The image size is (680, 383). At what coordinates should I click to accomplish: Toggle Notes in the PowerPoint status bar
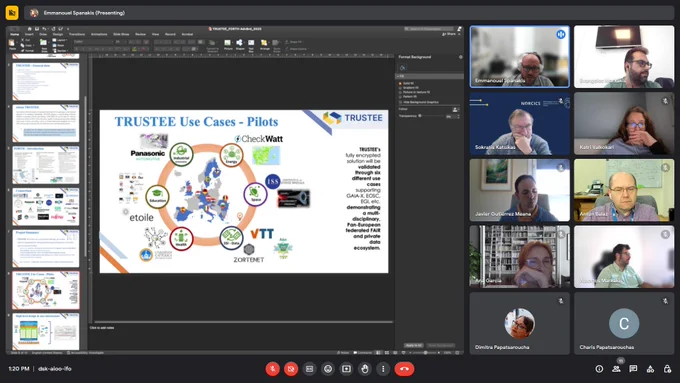pos(343,353)
